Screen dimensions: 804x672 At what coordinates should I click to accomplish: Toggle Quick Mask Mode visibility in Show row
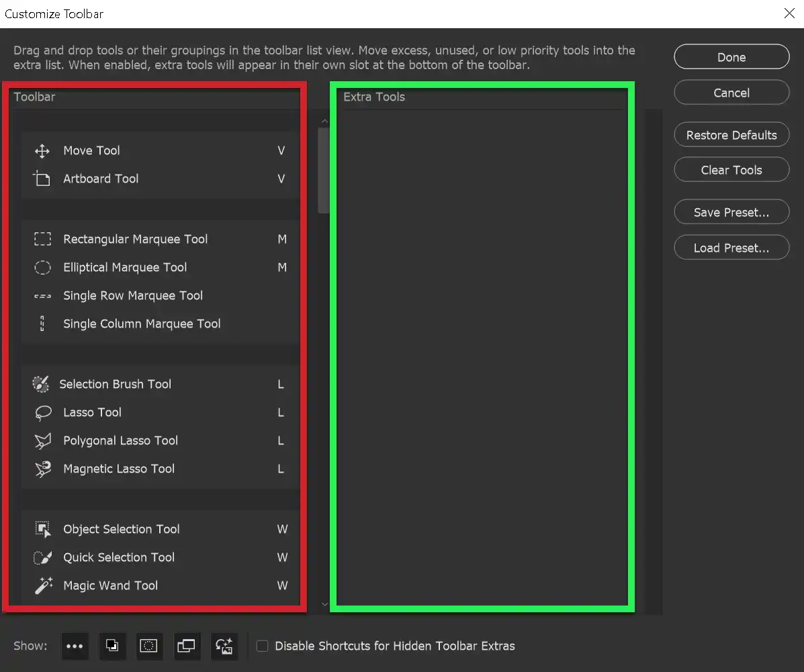click(149, 646)
